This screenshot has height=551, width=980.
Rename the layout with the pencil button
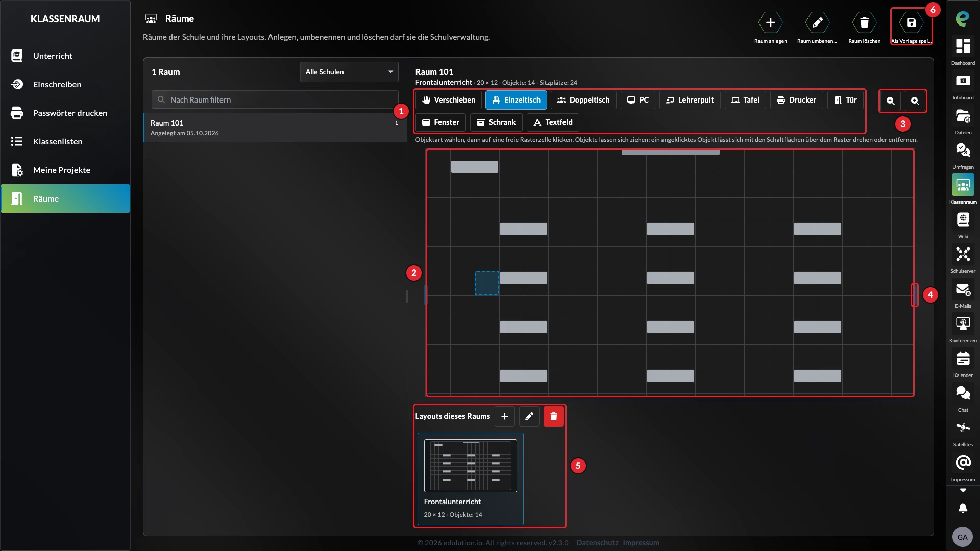529,416
